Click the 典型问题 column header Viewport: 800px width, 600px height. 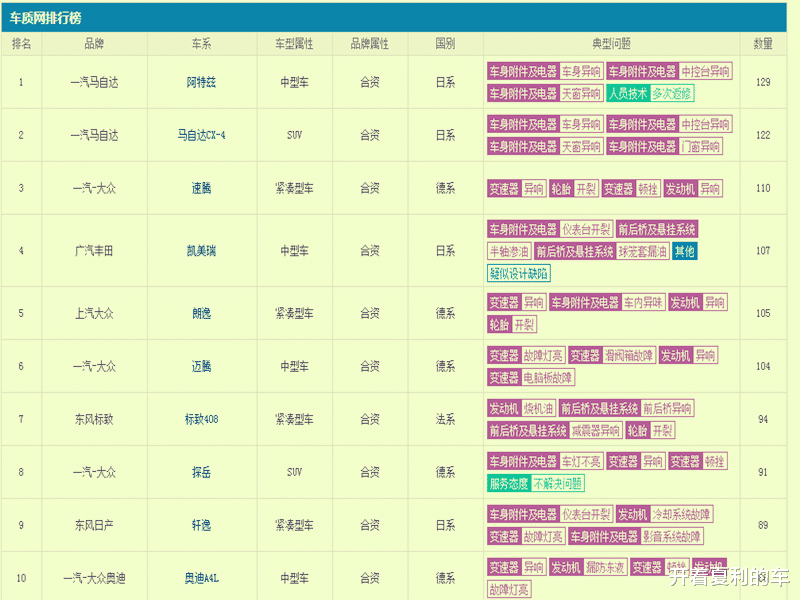pos(611,44)
